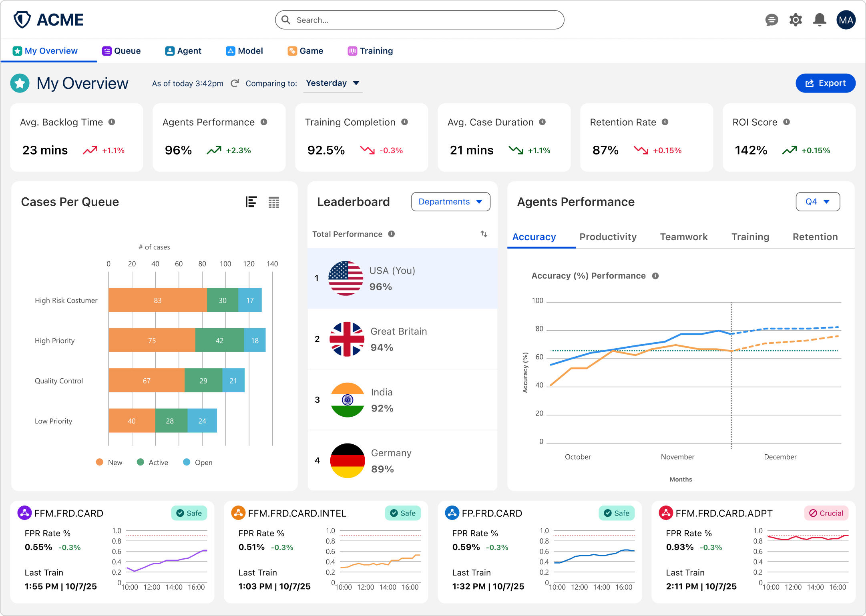Open the settings gear icon
The image size is (866, 616).
click(x=796, y=20)
